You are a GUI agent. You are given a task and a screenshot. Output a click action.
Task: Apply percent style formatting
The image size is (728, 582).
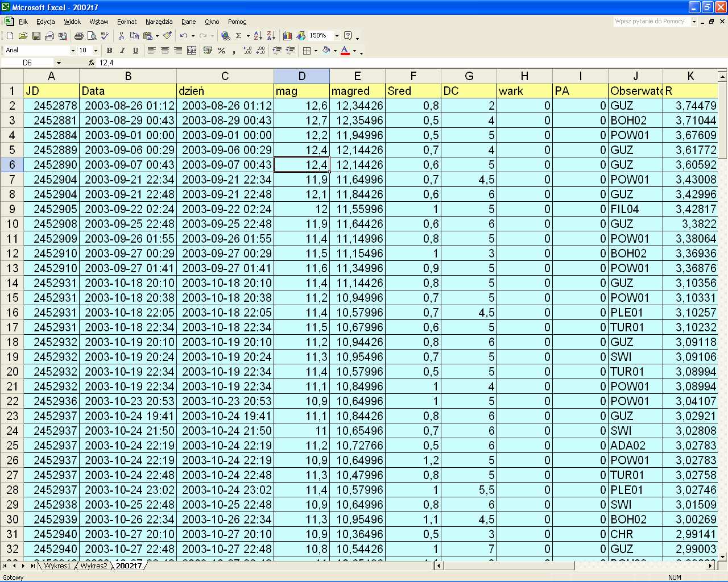click(x=221, y=51)
